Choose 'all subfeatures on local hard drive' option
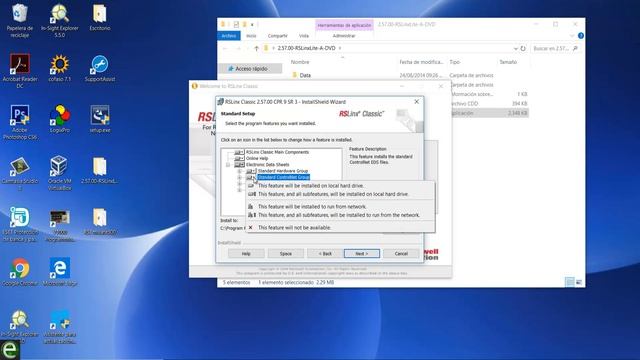Screen dimensions: 640x360 coord(340,194)
